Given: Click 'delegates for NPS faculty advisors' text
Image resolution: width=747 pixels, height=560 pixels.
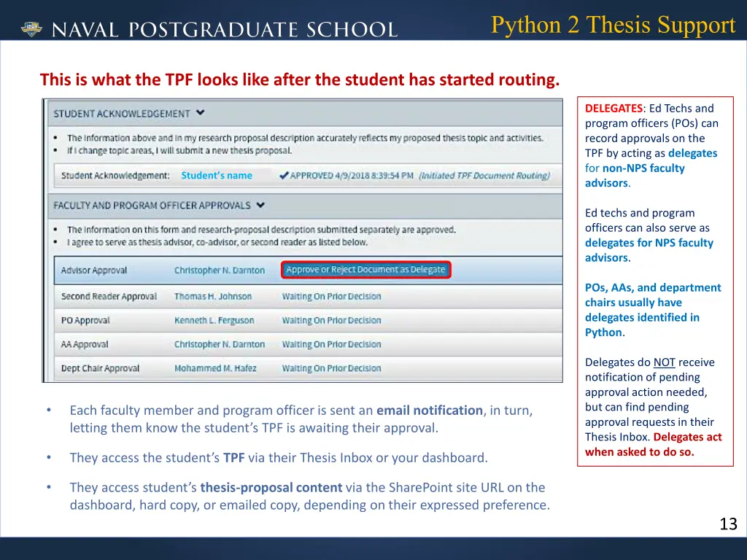Looking at the screenshot, I should point(649,250).
